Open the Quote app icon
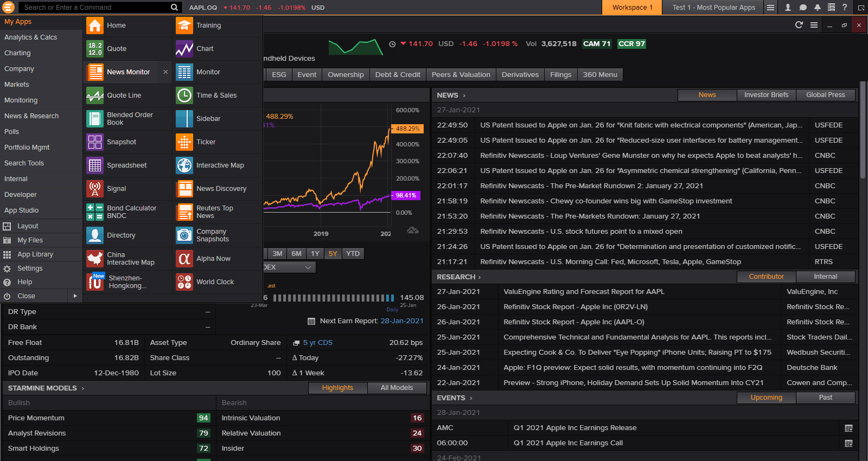 [95, 49]
